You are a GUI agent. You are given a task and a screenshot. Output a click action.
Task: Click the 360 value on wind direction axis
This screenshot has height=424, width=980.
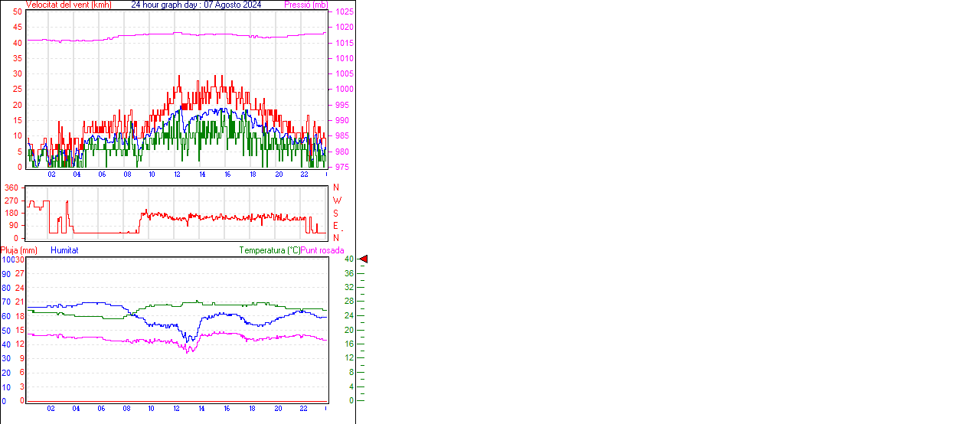11,188
